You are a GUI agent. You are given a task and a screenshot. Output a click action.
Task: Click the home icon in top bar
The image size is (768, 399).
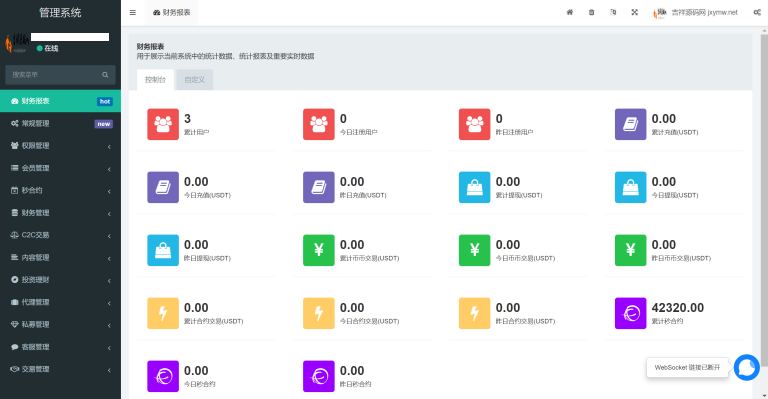point(570,12)
